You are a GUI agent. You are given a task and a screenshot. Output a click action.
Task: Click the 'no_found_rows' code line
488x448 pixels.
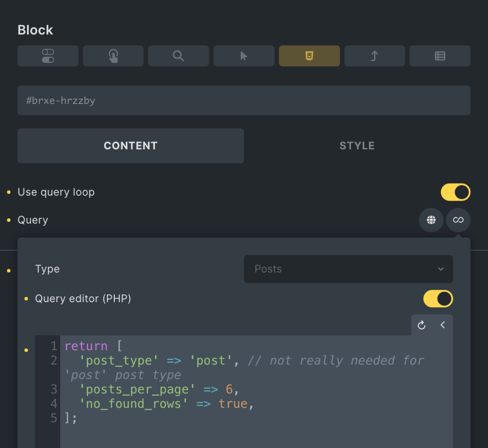point(166,404)
